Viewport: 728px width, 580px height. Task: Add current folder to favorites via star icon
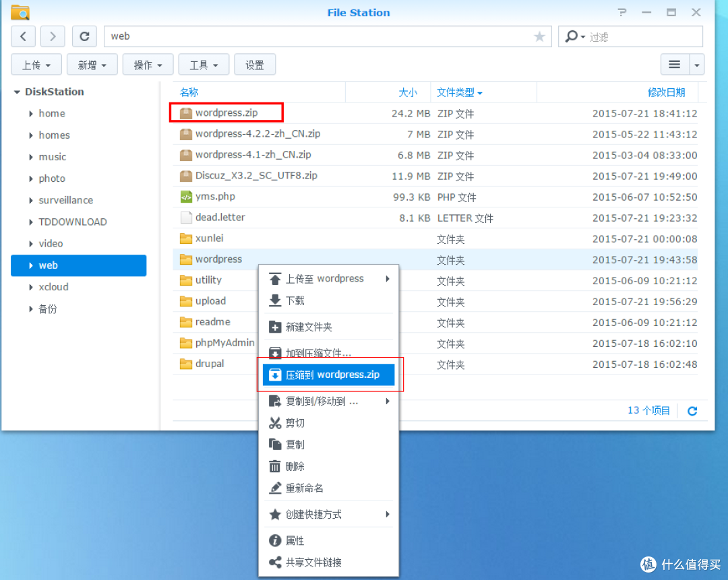tap(539, 36)
